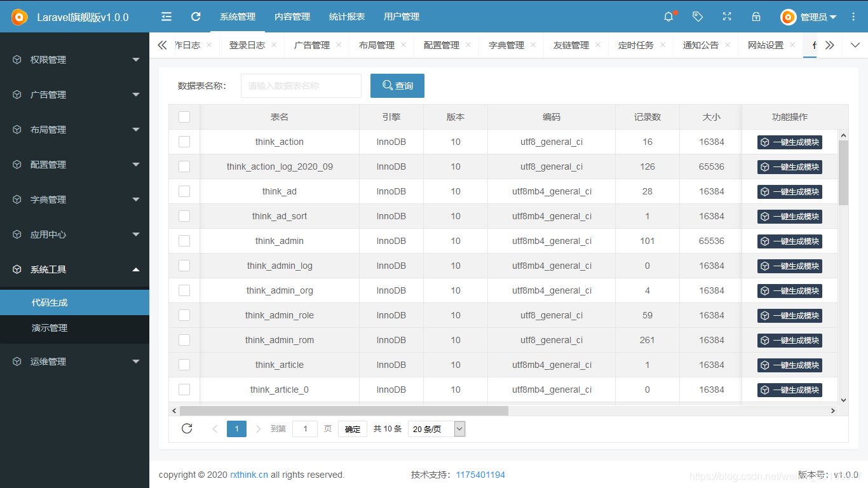Click the table horizontal scrollbar thumb

pyautogui.click(x=344, y=410)
